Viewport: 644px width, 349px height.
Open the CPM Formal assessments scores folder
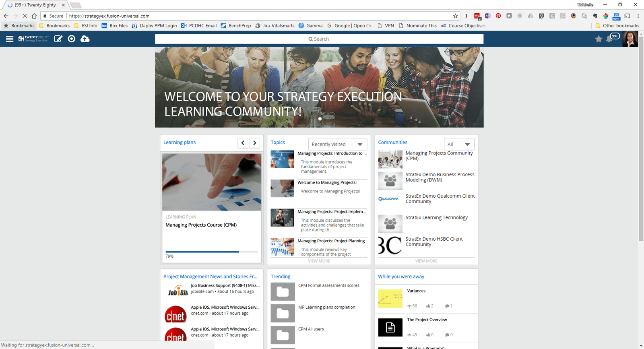point(283,292)
